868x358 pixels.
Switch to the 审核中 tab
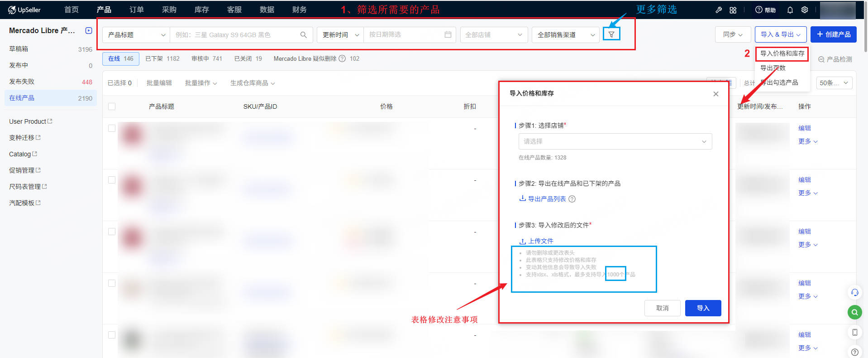point(207,58)
